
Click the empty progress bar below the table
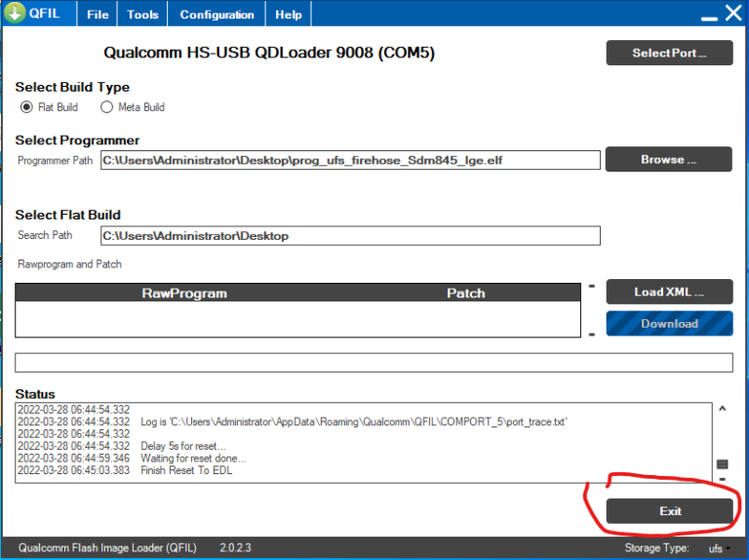click(374, 363)
